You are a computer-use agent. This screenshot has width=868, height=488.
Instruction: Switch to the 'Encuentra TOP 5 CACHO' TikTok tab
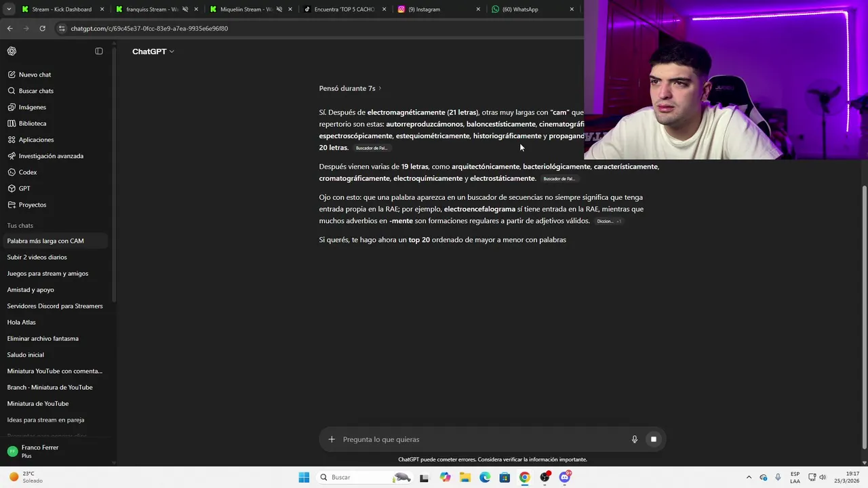(x=344, y=9)
